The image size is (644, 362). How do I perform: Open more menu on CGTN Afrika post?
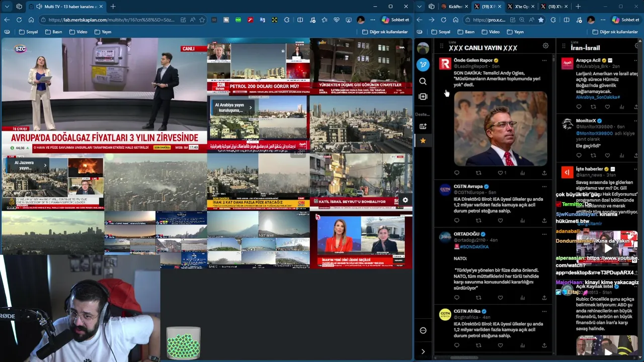544,311
